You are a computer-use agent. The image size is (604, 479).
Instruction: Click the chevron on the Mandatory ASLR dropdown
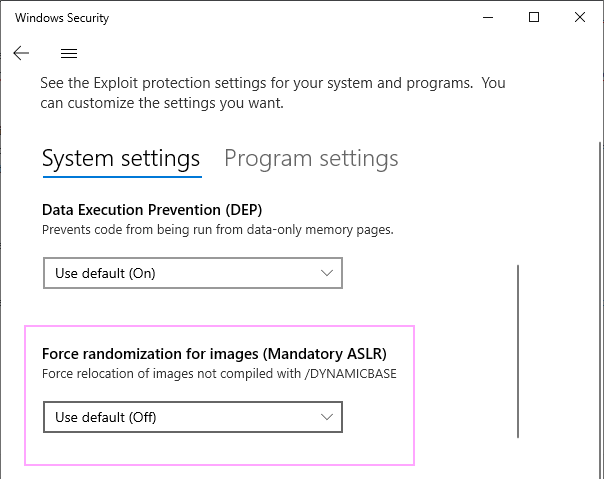[327, 417]
